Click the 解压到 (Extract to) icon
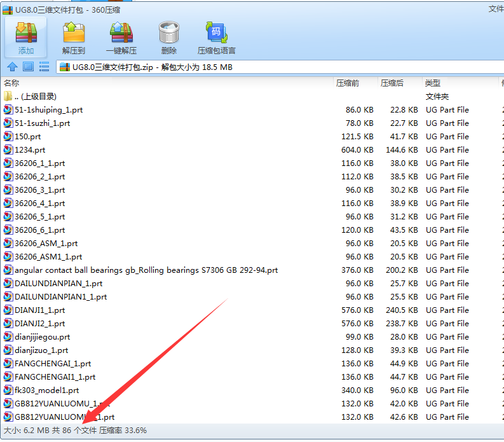This screenshot has height=442, width=504. [74, 32]
